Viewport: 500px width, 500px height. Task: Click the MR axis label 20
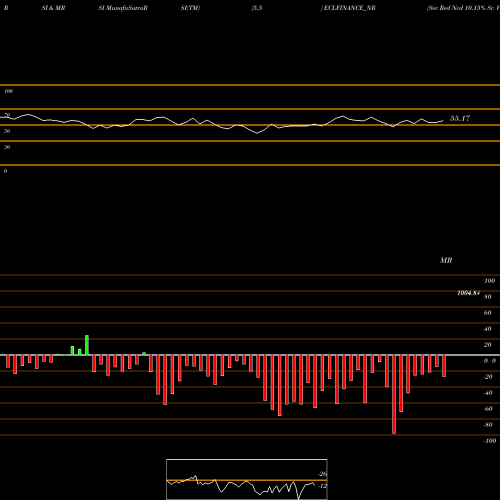[x=488, y=345]
